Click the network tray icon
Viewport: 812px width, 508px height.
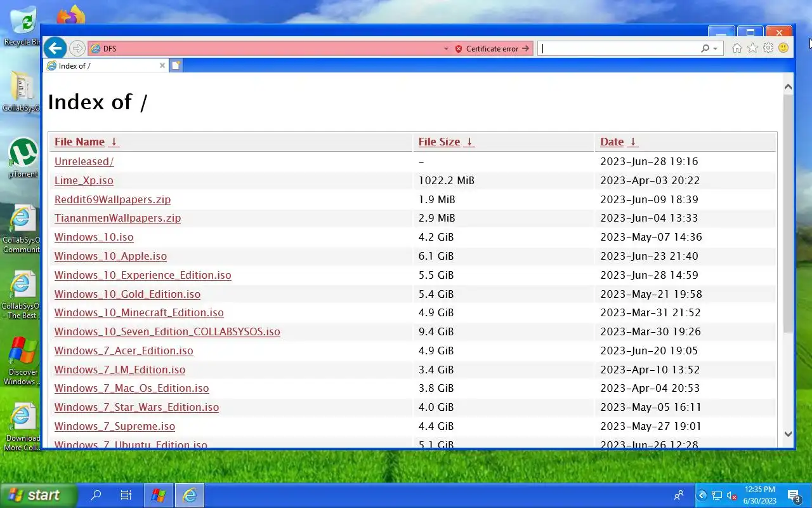pos(717,495)
